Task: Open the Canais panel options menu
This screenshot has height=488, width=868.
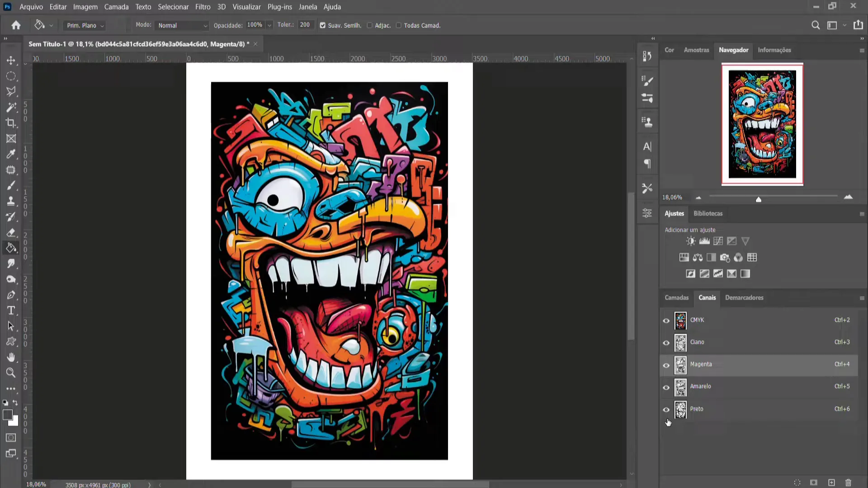Action: pos(862,298)
